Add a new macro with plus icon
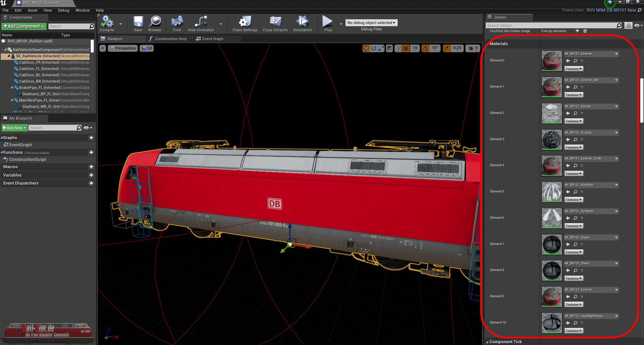644x345 pixels. click(x=91, y=167)
